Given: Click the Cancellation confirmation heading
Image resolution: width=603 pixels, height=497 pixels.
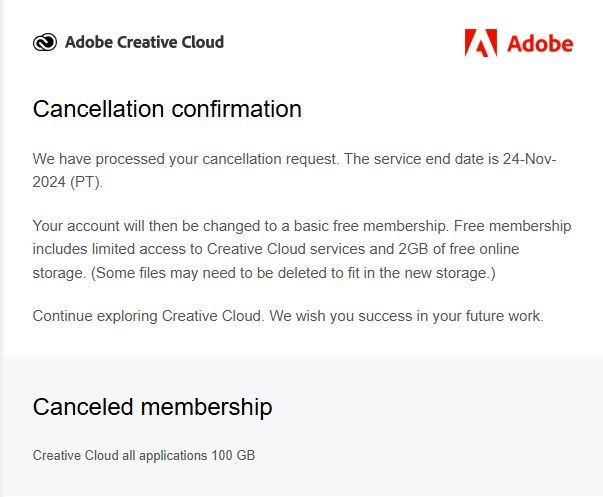Looking at the screenshot, I should (x=167, y=109).
